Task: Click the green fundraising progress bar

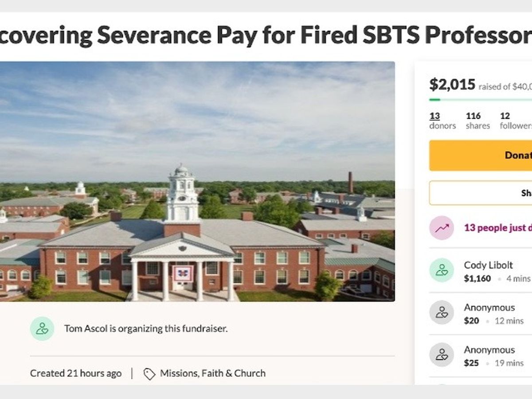Action: coord(479,99)
